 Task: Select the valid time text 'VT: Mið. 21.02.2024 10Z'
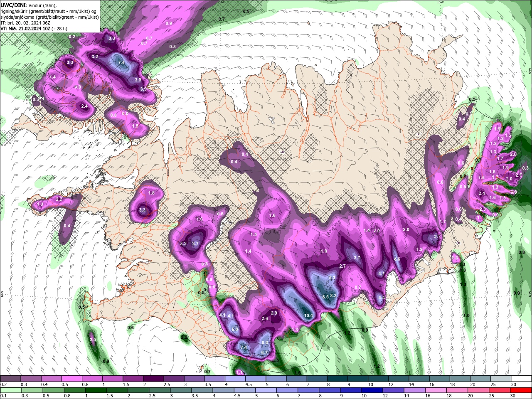point(26,29)
